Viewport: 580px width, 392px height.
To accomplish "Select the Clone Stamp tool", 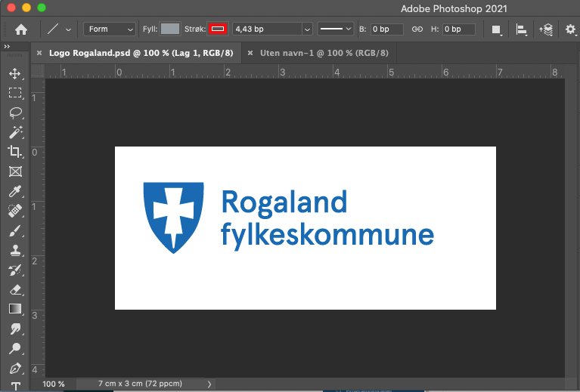I will [15, 251].
